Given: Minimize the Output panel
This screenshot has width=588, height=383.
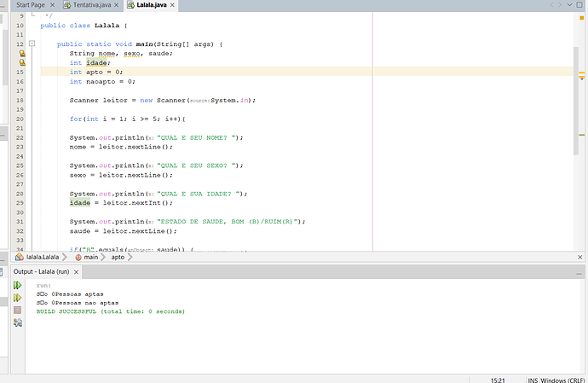Looking at the screenshot, I should (579, 274).
